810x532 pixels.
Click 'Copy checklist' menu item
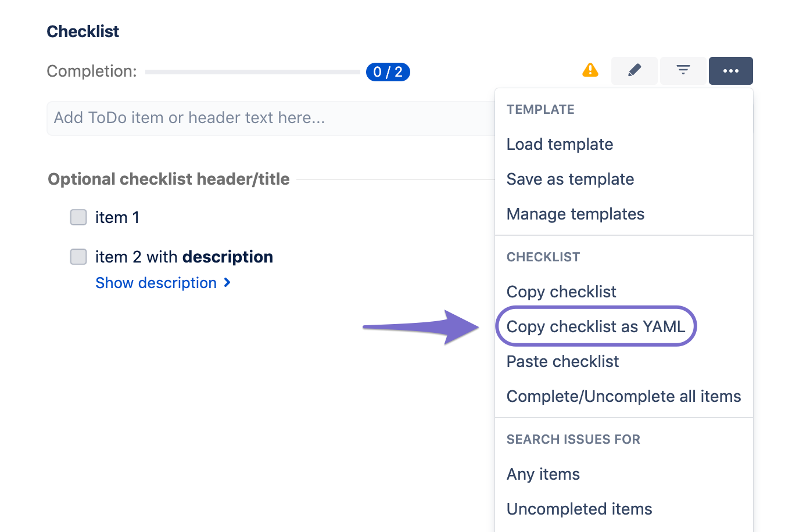coord(561,292)
